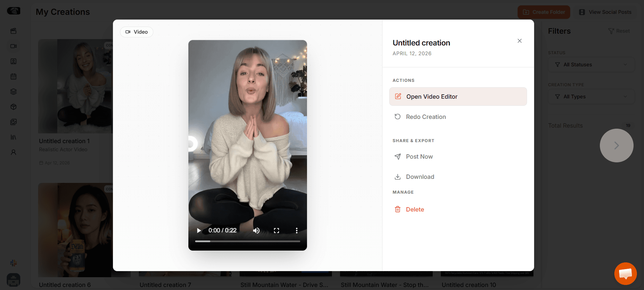Expand the All Statuses dropdown
Screen dimensions: 644x290
tap(591, 65)
